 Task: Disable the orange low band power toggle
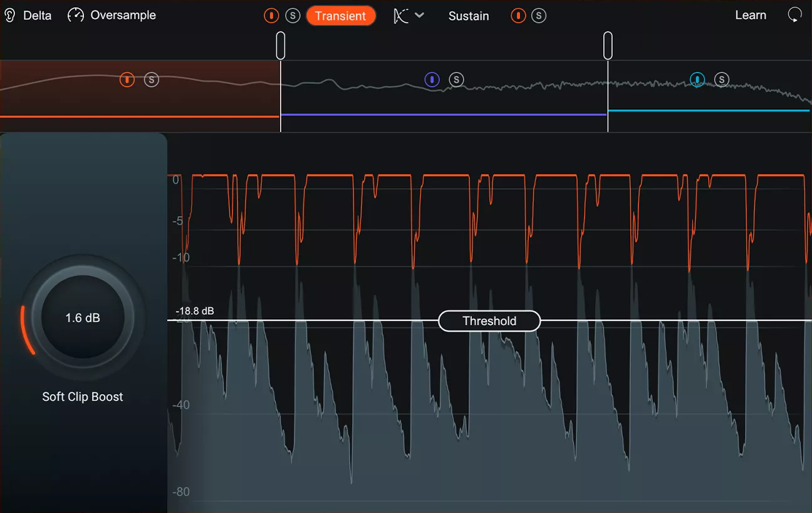[127, 80]
